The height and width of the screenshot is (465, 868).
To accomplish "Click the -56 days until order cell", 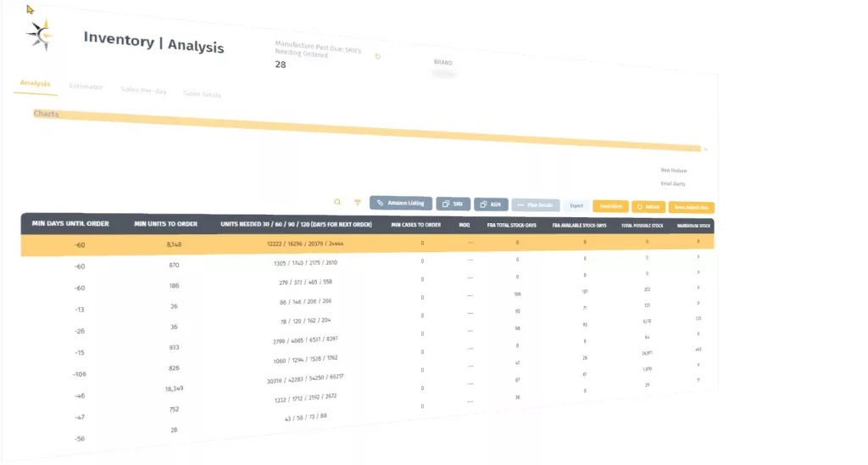I will [80, 439].
